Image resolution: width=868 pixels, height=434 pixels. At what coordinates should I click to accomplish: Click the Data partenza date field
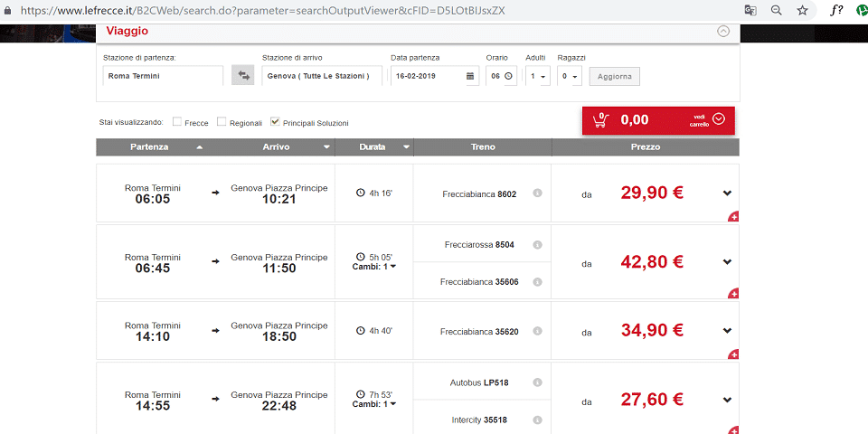pyautogui.click(x=435, y=76)
